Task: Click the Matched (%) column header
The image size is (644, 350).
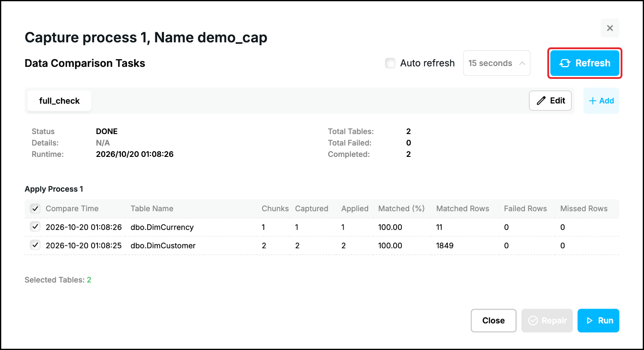Action: point(401,209)
